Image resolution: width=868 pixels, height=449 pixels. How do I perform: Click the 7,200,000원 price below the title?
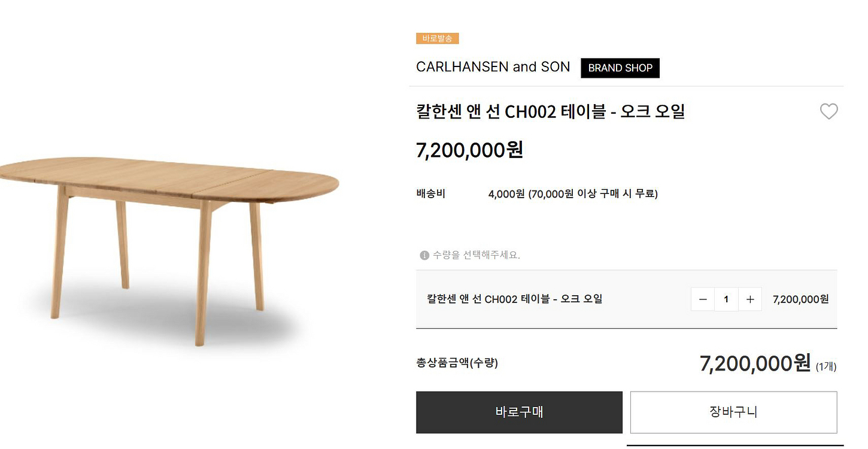tap(469, 150)
